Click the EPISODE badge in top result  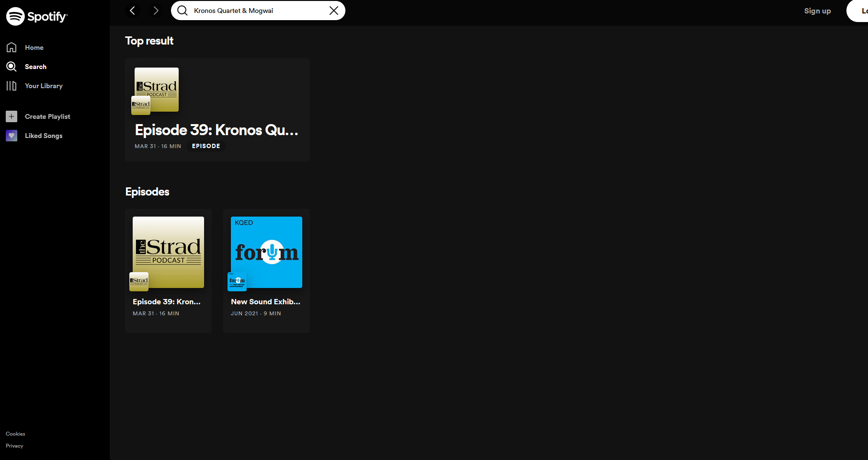point(206,146)
